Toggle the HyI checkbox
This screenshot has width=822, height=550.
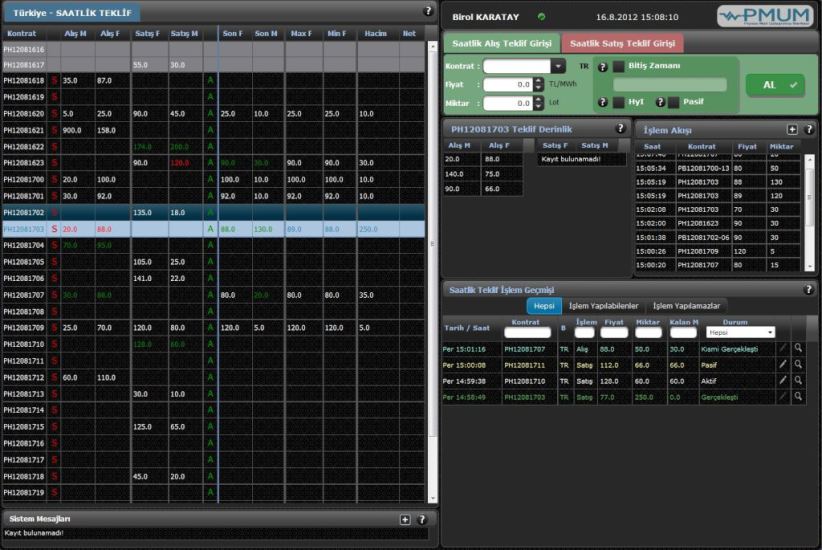pos(619,102)
